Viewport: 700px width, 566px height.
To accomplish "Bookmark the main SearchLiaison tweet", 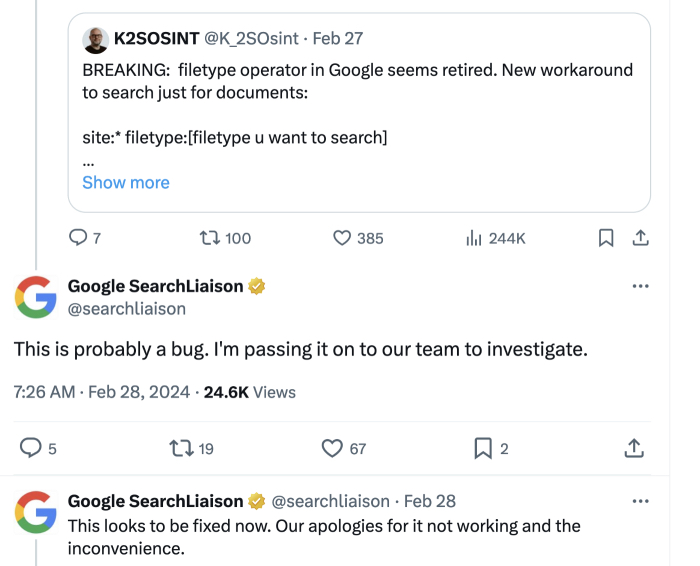I will 483,449.
